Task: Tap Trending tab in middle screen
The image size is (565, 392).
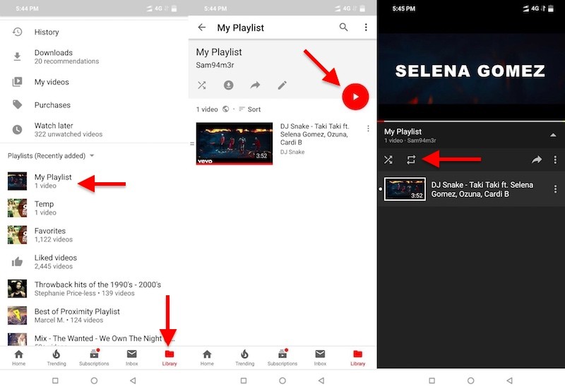Action: coord(245,358)
